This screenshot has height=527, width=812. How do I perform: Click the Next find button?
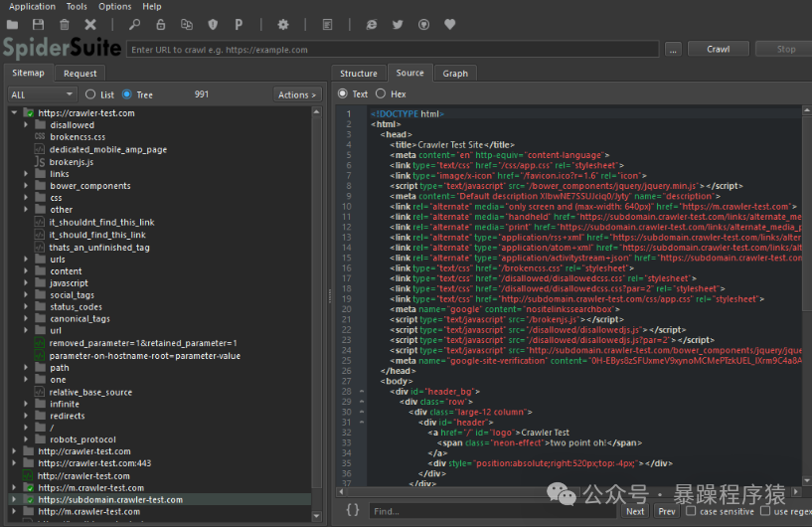coord(635,511)
